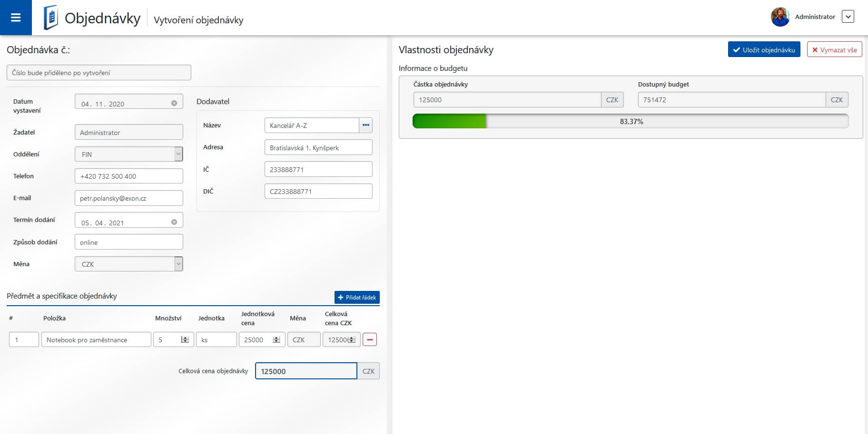Click the Telefon input field
868x434 pixels.
129,176
